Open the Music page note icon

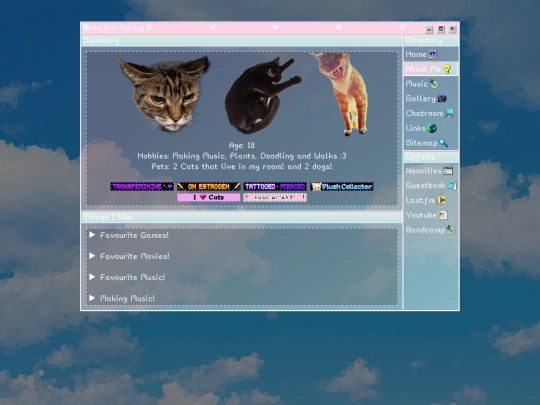click(434, 84)
